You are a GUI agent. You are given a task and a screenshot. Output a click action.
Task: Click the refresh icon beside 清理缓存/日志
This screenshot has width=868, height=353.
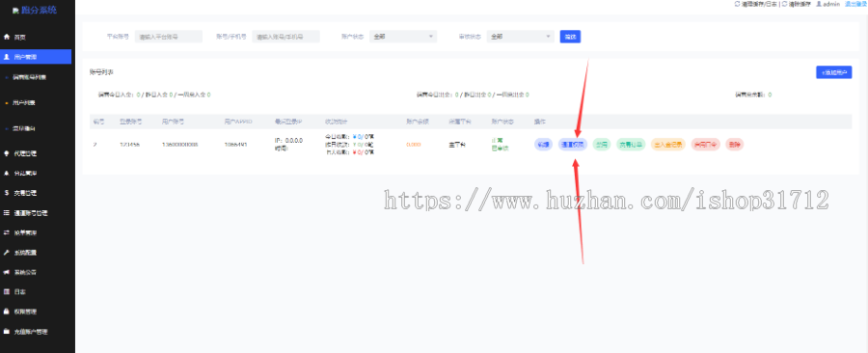click(737, 4)
